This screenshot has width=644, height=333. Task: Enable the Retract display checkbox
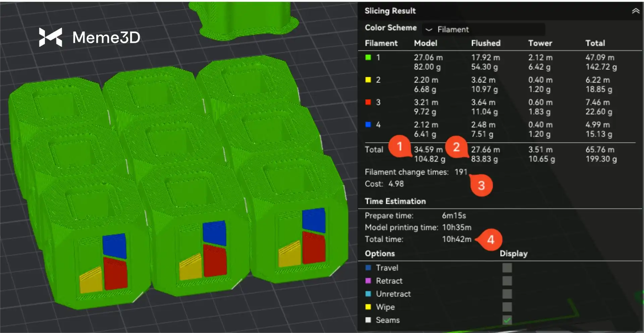click(507, 281)
